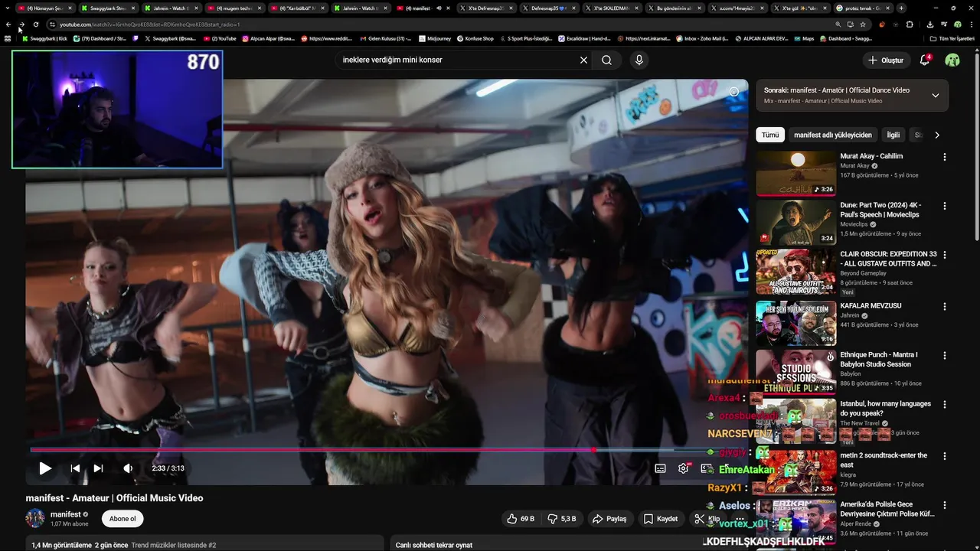This screenshot has height=551, width=980.
Task: Reload the page with the refresh icon
Action: [x=35, y=24]
